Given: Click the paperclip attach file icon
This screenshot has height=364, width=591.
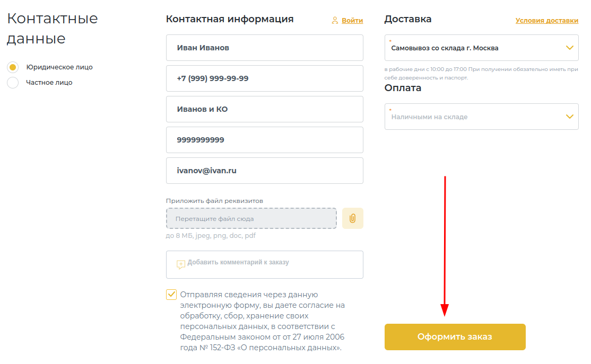Looking at the screenshot, I should coord(352,218).
